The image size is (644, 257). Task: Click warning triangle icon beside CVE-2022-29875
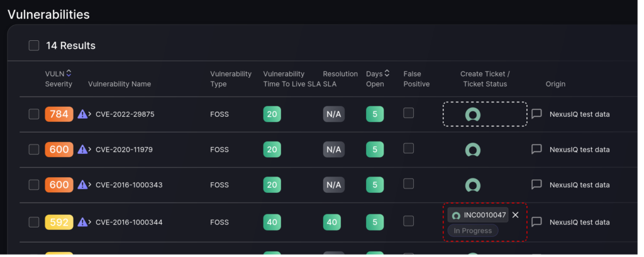82,114
